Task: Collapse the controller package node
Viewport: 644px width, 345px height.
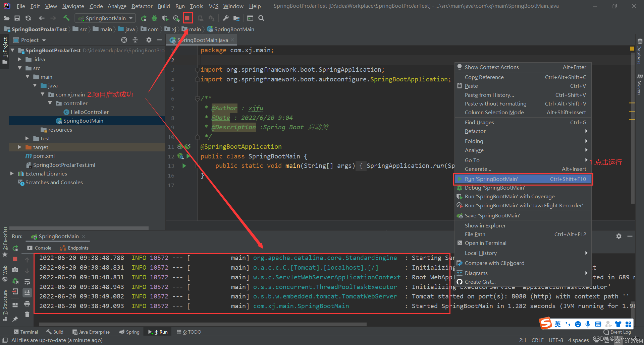Action: [x=50, y=103]
